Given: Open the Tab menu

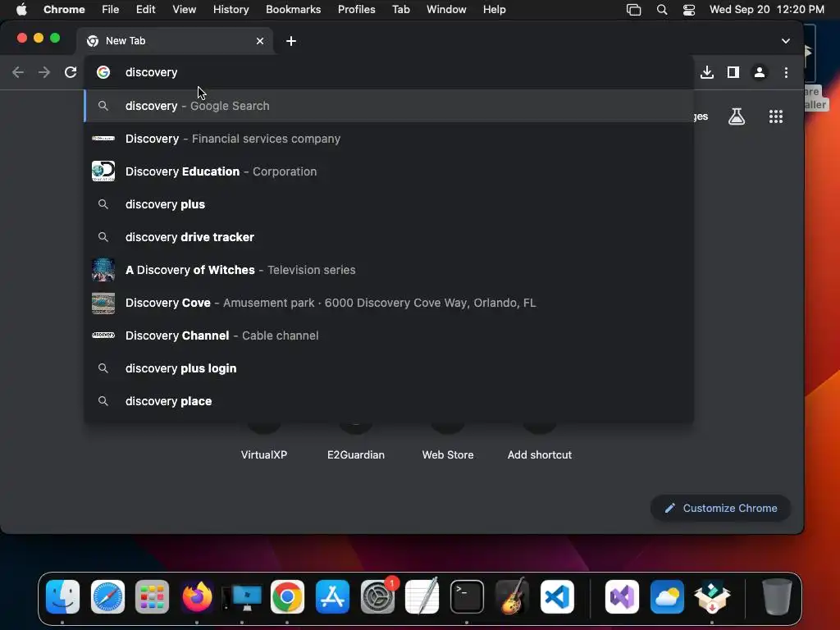Looking at the screenshot, I should click(x=400, y=10).
